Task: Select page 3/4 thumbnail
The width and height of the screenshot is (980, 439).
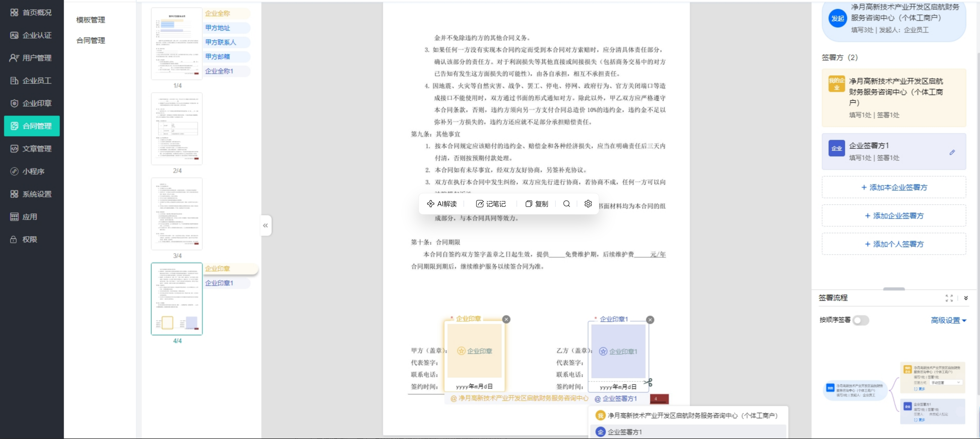Action: [x=177, y=214]
